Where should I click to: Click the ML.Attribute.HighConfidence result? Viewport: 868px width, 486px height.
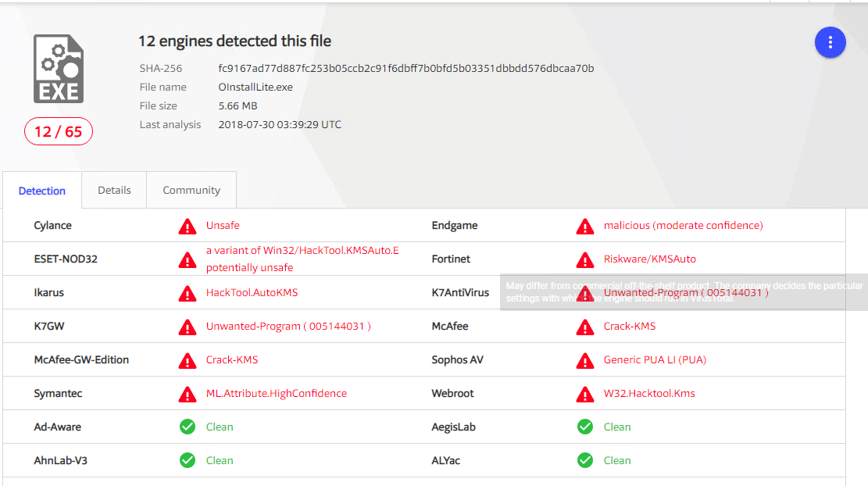click(x=277, y=394)
